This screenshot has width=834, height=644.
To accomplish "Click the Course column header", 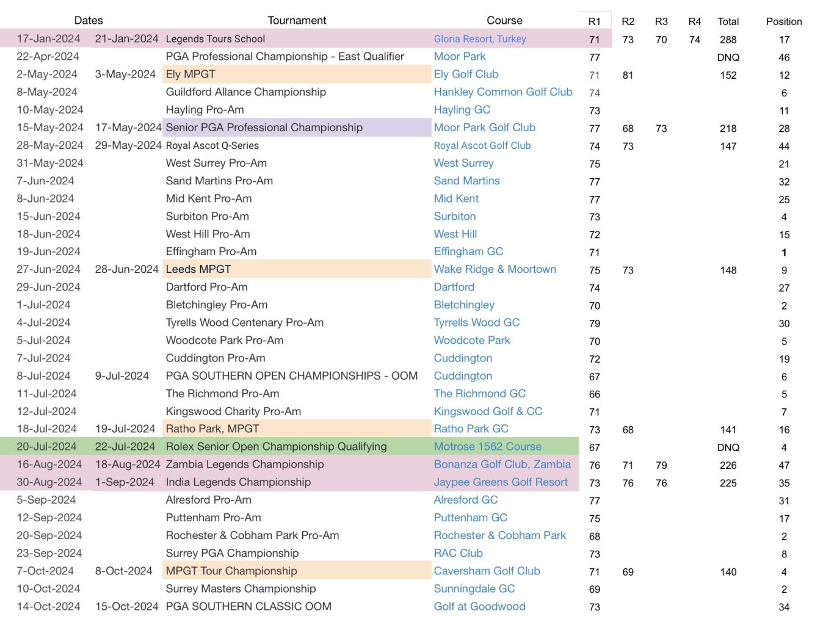I will click(505, 21).
